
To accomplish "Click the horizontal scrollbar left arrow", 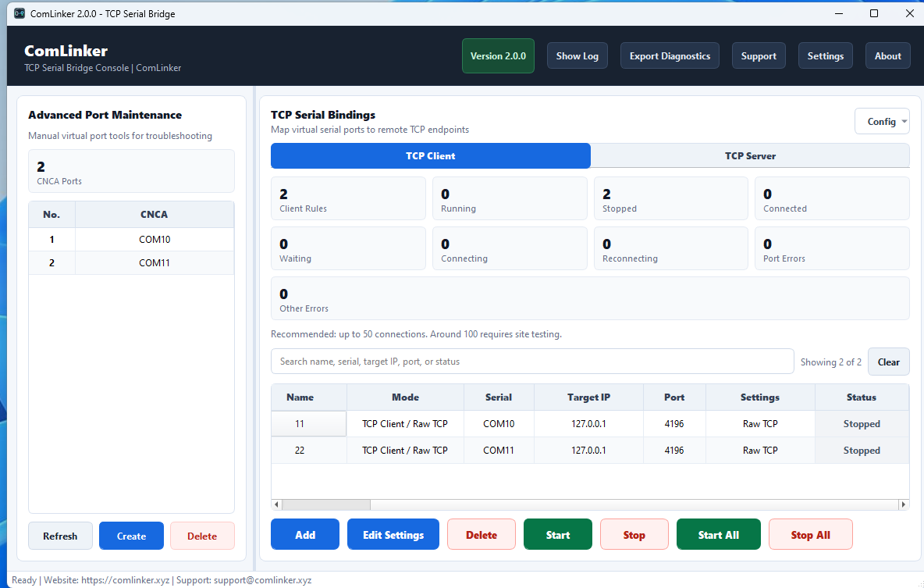I will pos(276,504).
